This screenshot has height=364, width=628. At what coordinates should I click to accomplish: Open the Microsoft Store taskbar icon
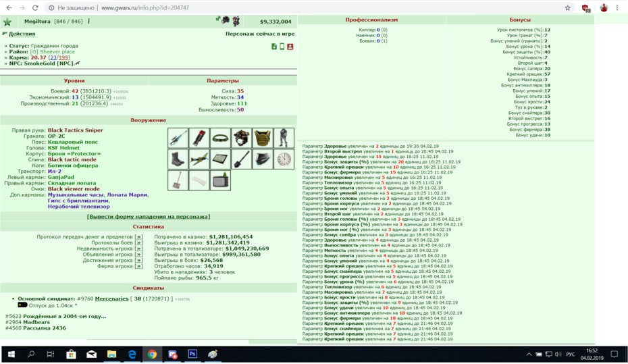click(72, 355)
